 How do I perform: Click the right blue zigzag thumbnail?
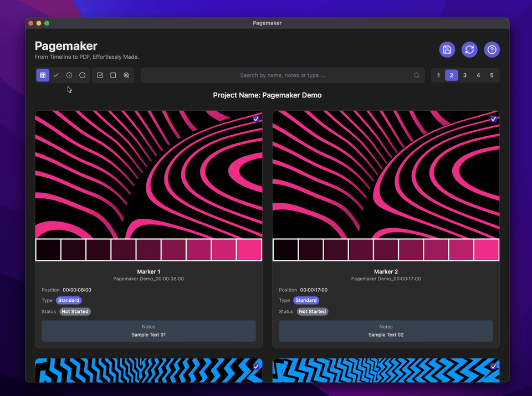[x=386, y=370]
